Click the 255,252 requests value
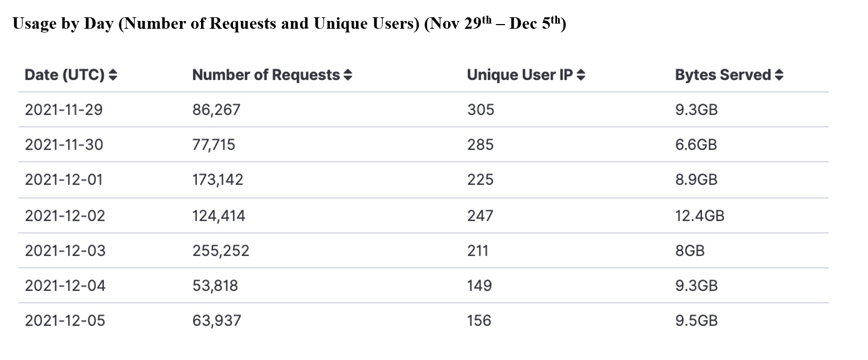This screenshot has height=360, width=868. (220, 251)
